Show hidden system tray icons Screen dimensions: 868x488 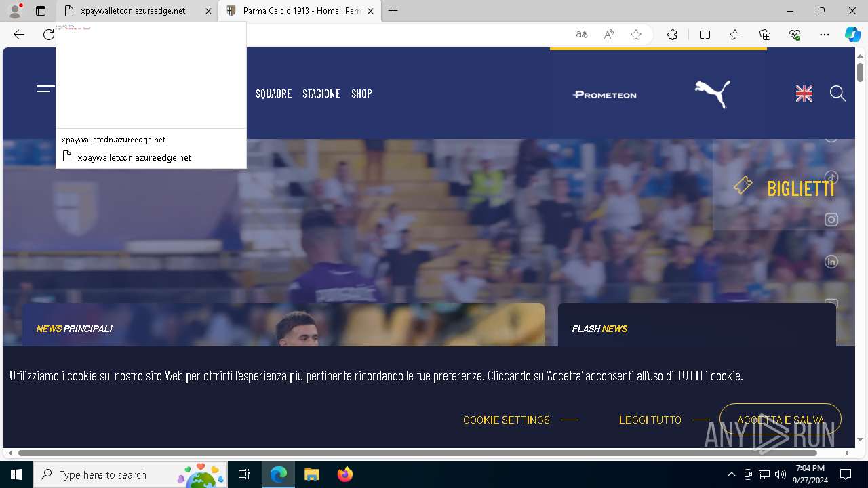point(731,474)
